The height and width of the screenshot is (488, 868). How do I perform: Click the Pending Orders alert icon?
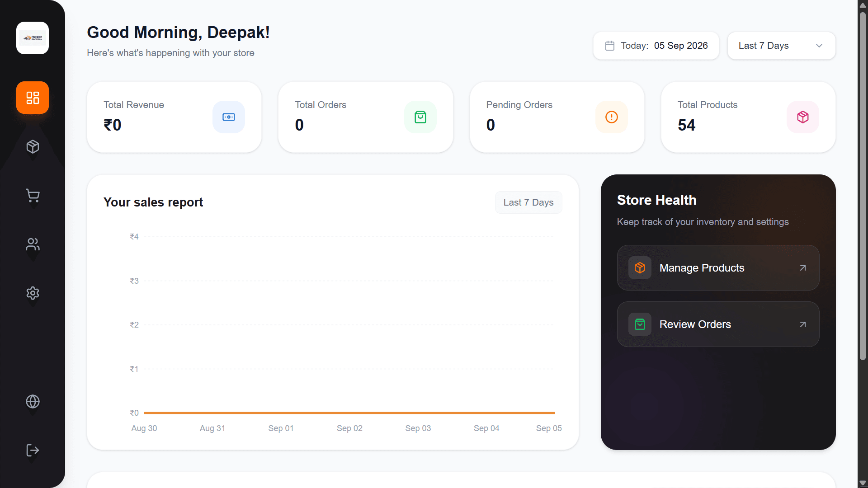[x=612, y=117]
